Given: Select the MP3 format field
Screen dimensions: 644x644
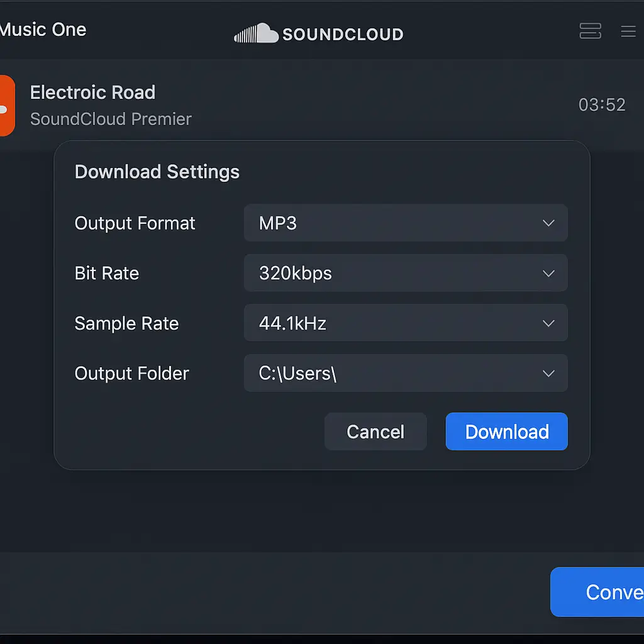Looking at the screenshot, I should tap(277, 223).
